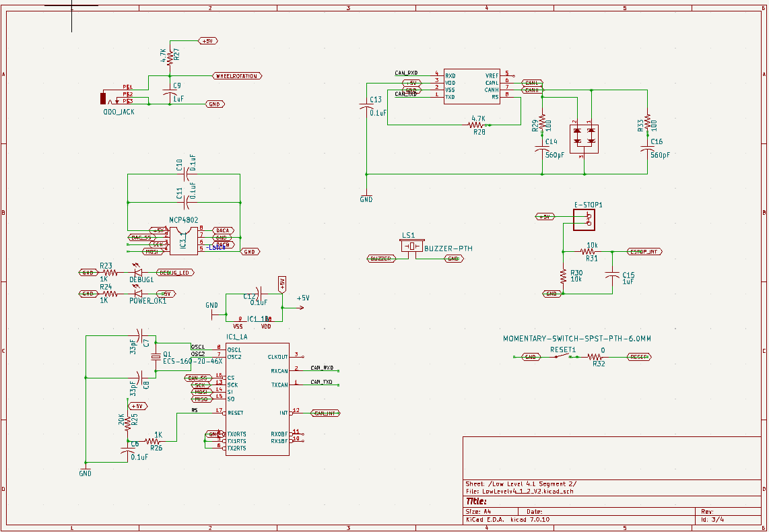Click the KiCad E.D.A. kicad 7.0.10 text
This screenshot has height=532, width=769.
508,519
